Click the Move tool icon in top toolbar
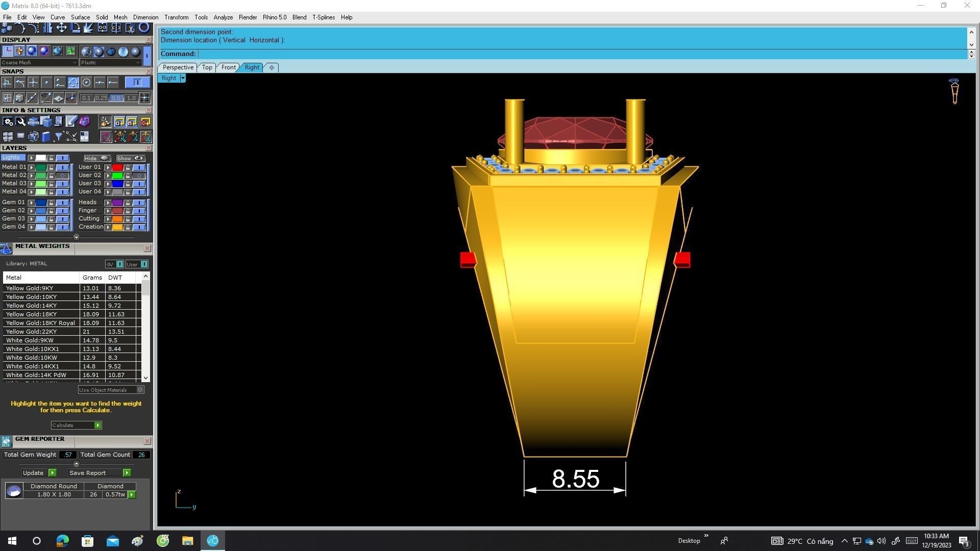 tap(61, 28)
